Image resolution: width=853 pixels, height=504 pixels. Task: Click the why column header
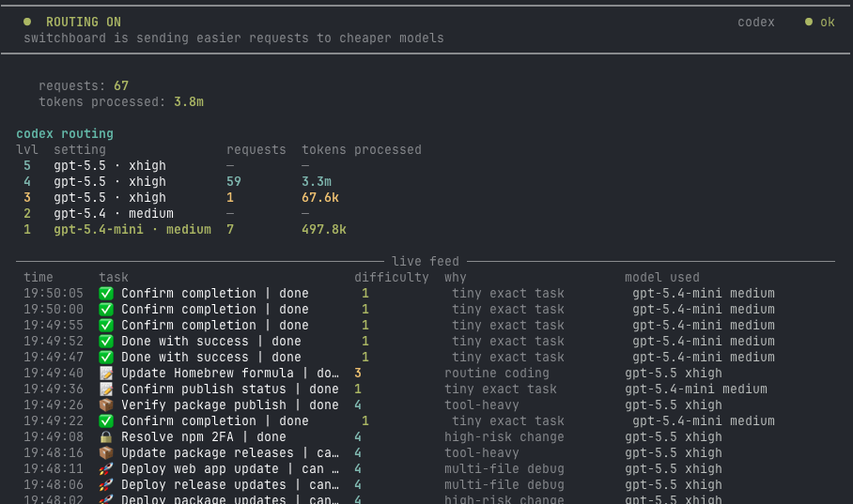coord(456,278)
